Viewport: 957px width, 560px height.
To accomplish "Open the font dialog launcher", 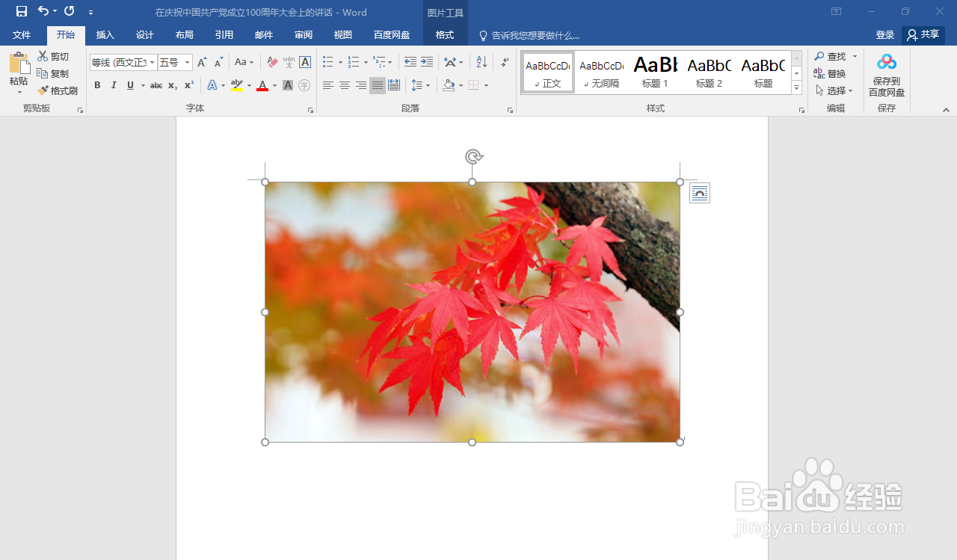I will [310, 111].
